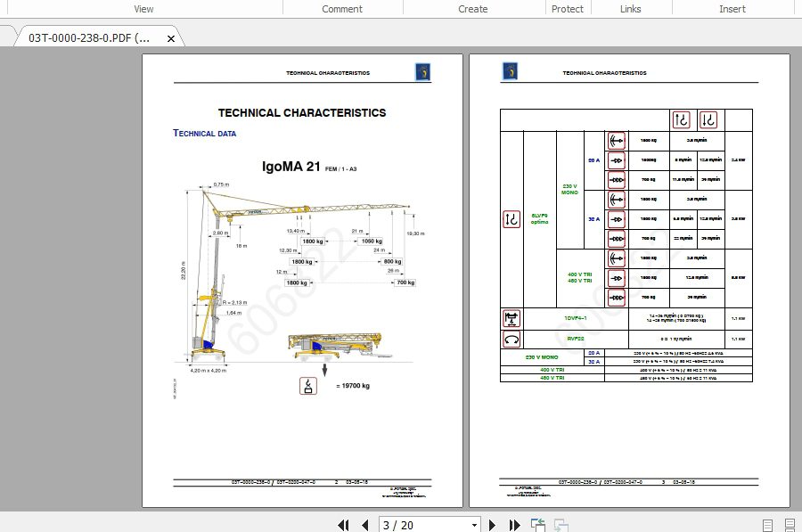The image size is (802, 532).
Task: Go to the first page
Action: 343,525
